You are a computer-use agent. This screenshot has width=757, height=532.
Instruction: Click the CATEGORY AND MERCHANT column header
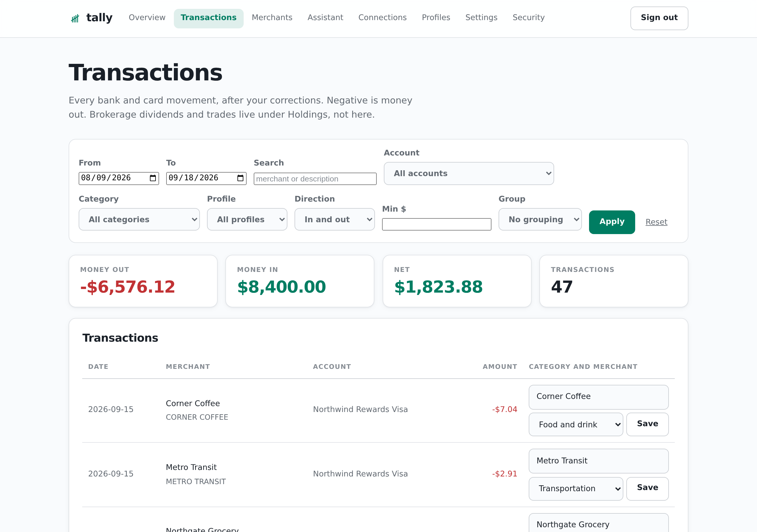[x=583, y=366]
